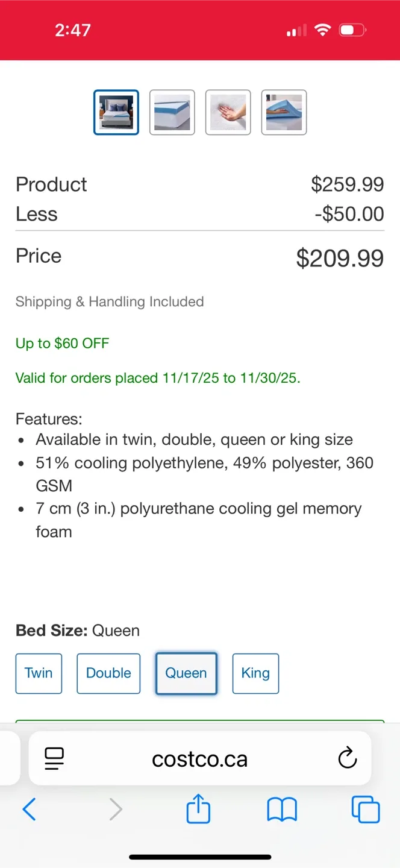Screen dimensions: 400x868
Task: Tap the back navigation arrow
Action: [x=30, y=810]
